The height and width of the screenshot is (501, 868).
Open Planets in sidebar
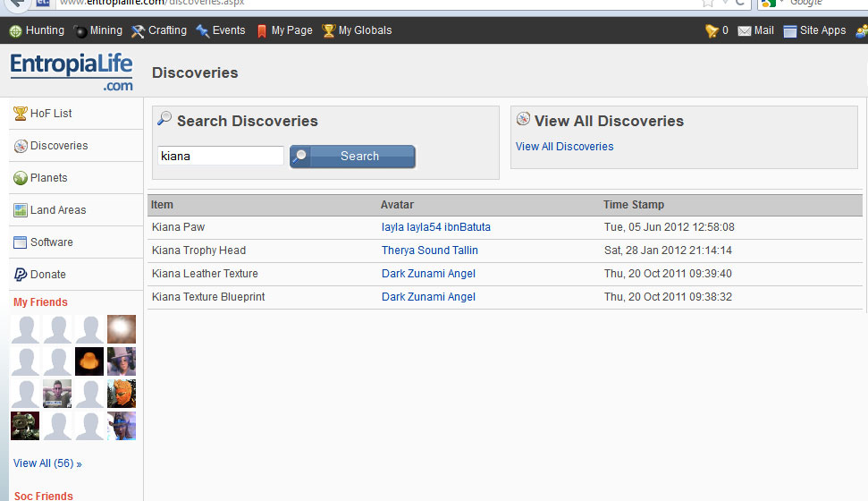click(48, 177)
